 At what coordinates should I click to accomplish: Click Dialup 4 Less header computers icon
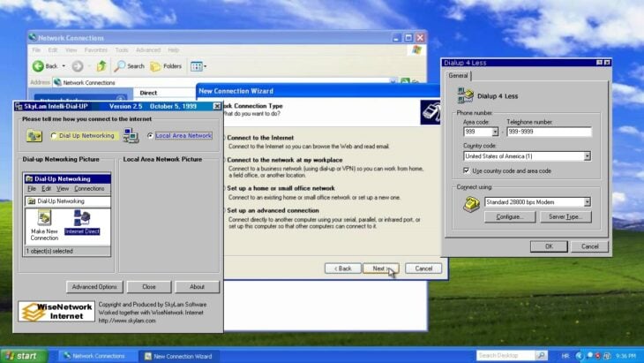point(465,95)
